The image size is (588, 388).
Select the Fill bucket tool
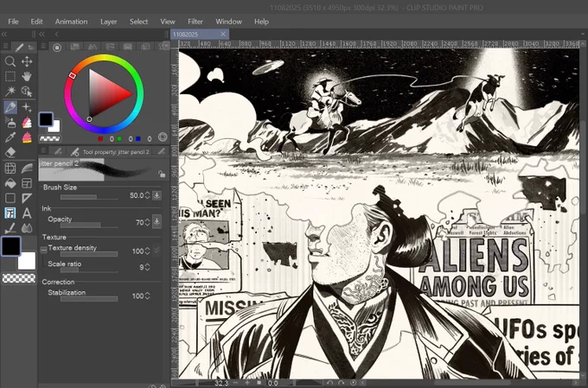tap(10, 183)
